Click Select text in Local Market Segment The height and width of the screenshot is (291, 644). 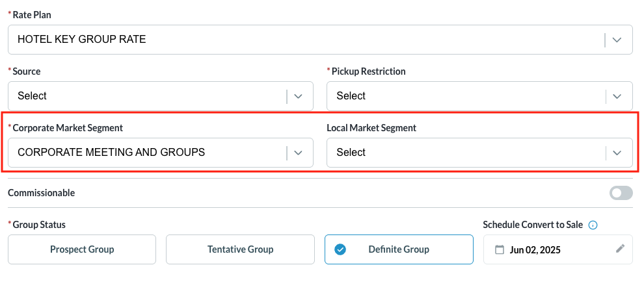click(351, 153)
